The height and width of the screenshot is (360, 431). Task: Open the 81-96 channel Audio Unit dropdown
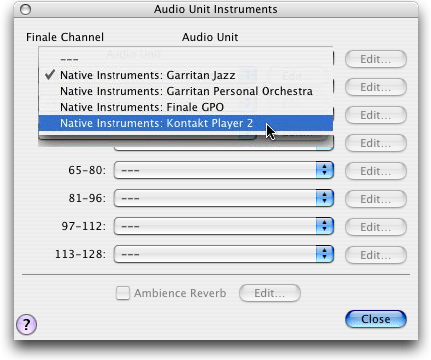(223, 198)
